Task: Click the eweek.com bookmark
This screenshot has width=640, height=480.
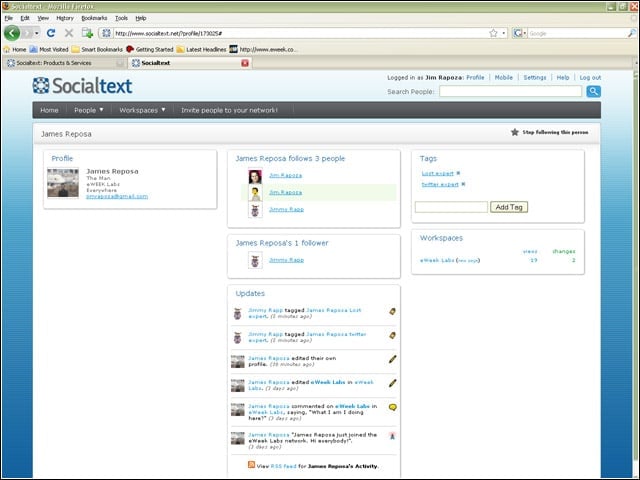Action: (263, 49)
